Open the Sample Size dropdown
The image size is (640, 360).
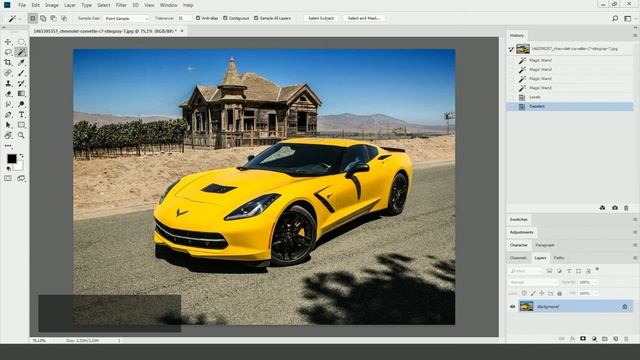pos(126,18)
